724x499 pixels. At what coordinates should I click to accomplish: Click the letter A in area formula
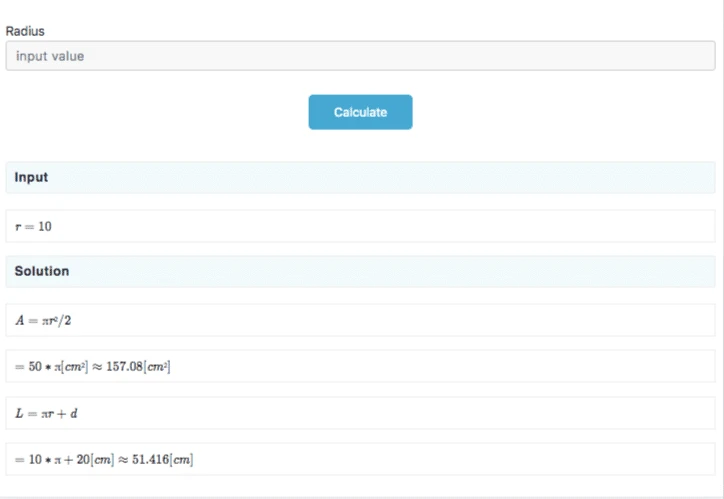18,321
